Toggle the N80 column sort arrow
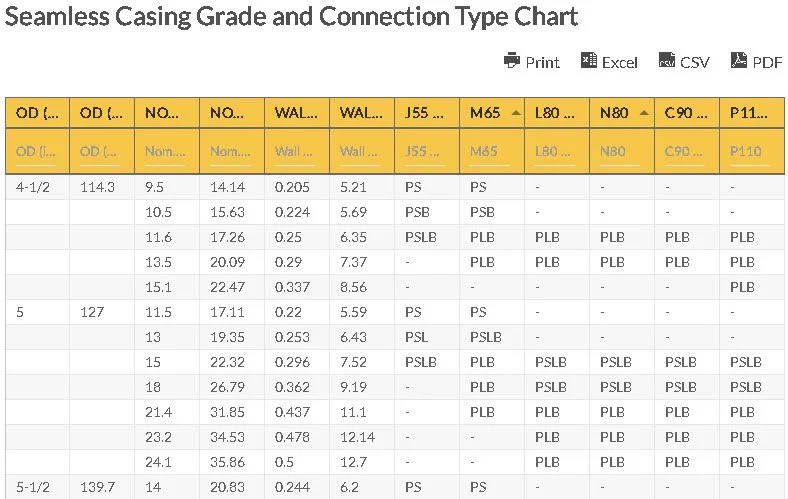This screenshot has height=499, width=788. tap(644, 113)
